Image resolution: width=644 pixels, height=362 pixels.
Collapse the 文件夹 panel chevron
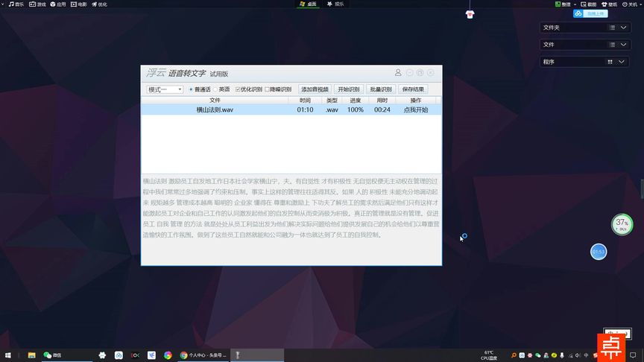pyautogui.click(x=623, y=28)
